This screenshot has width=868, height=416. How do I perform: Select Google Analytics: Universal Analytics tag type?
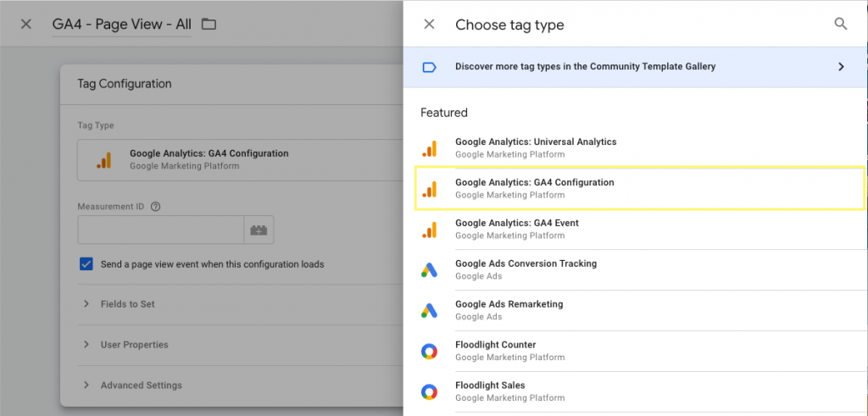[536, 147]
